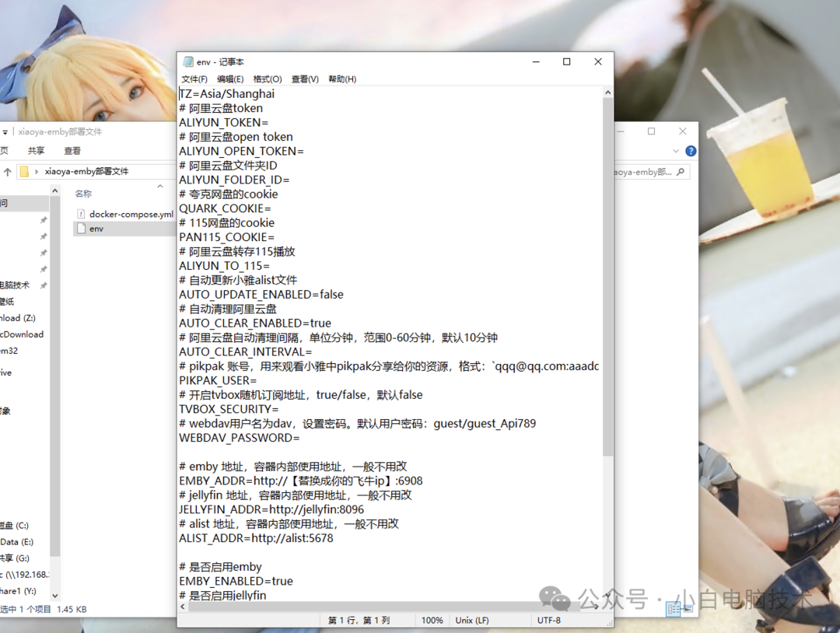Click AUTO_UPDATE_ENABLED=false line
The height and width of the screenshot is (633, 840).
(x=261, y=295)
